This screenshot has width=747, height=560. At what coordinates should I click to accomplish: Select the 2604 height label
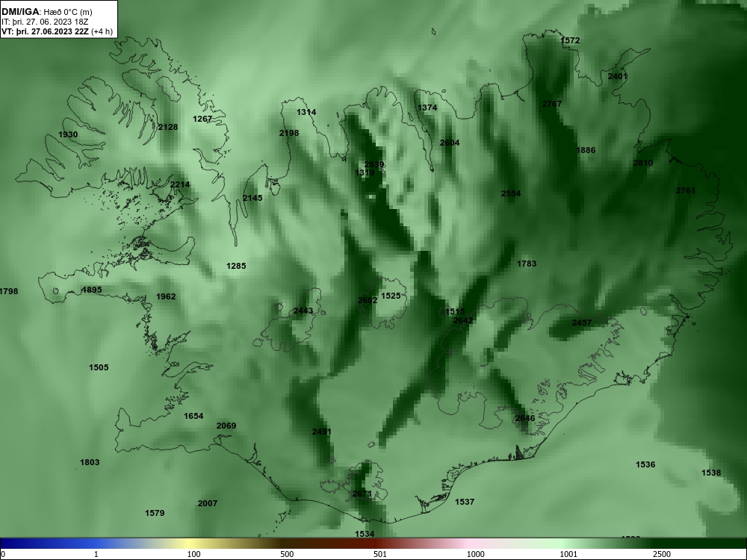[x=450, y=143]
